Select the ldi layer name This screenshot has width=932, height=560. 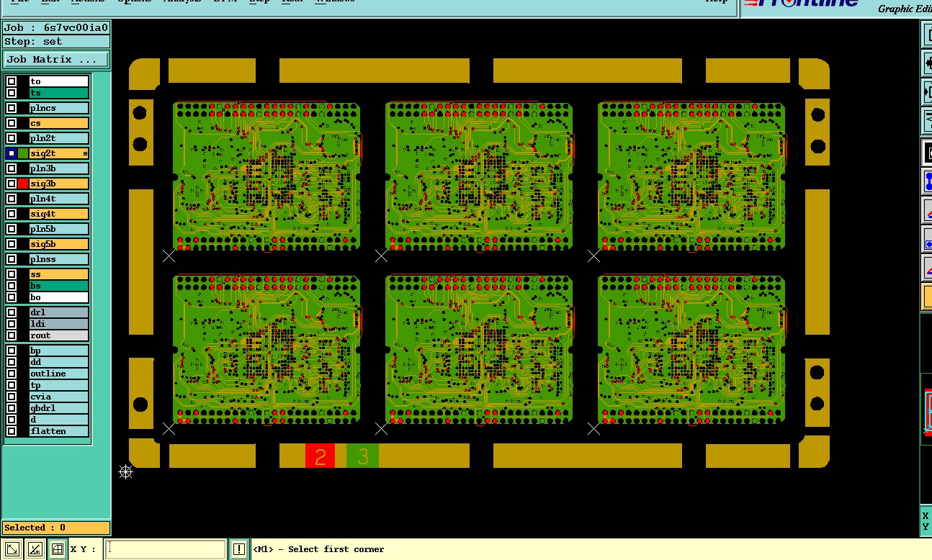coord(58,324)
